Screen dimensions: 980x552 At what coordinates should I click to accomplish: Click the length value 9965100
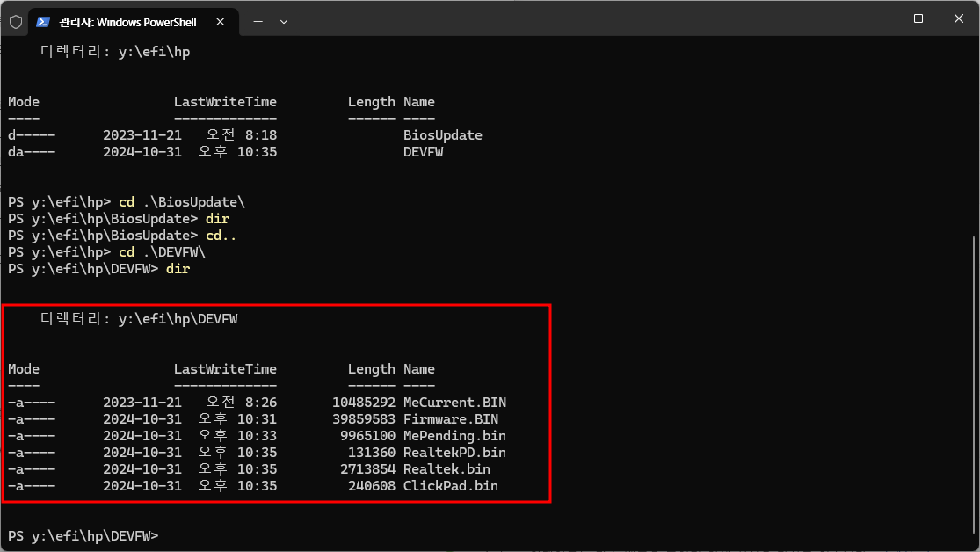click(x=367, y=436)
